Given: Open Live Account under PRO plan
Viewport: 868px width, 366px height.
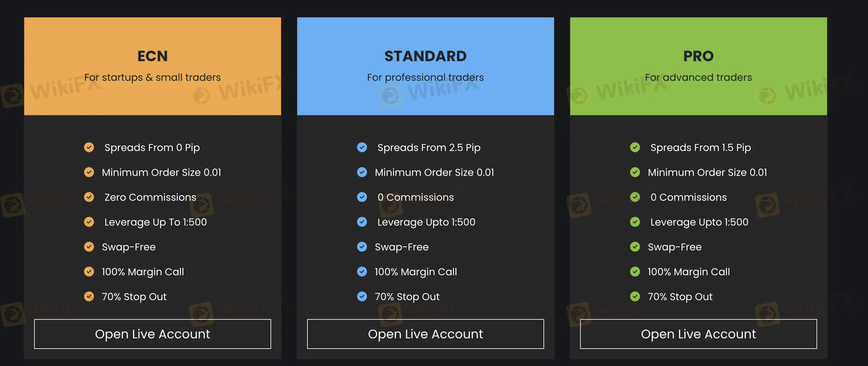Looking at the screenshot, I should [698, 334].
